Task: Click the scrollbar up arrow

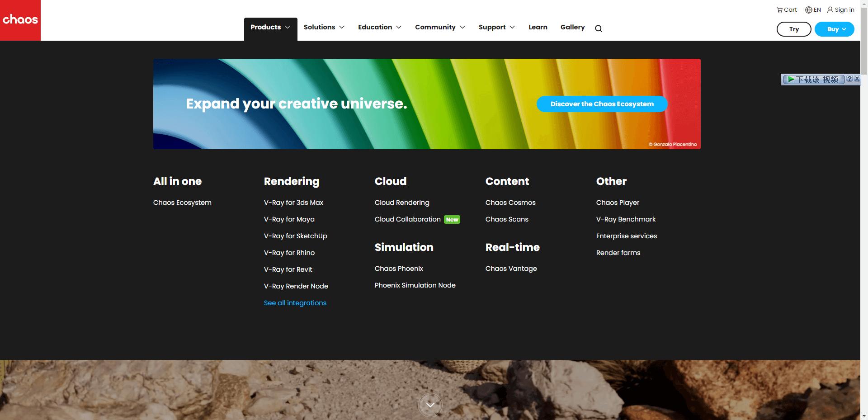Action: pyautogui.click(x=864, y=4)
